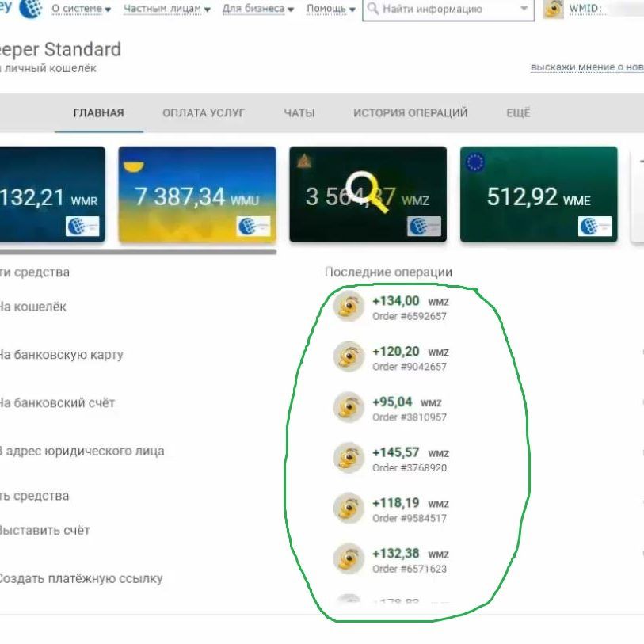Click the ant avatar beside the +95,04 operation
The height and width of the screenshot is (644, 644).
pos(349,406)
